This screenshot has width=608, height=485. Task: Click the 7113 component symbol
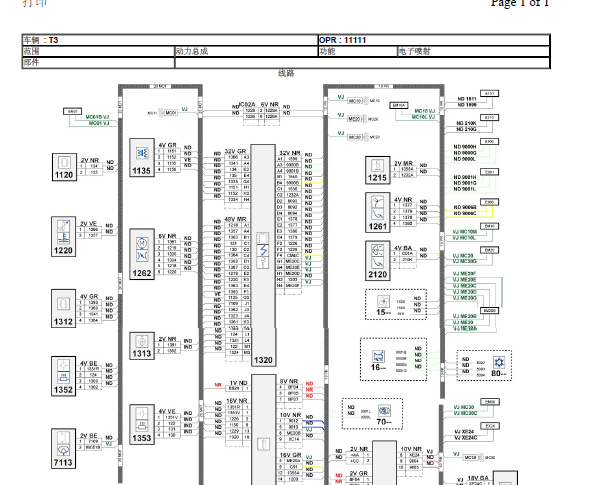click(x=64, y=449)
